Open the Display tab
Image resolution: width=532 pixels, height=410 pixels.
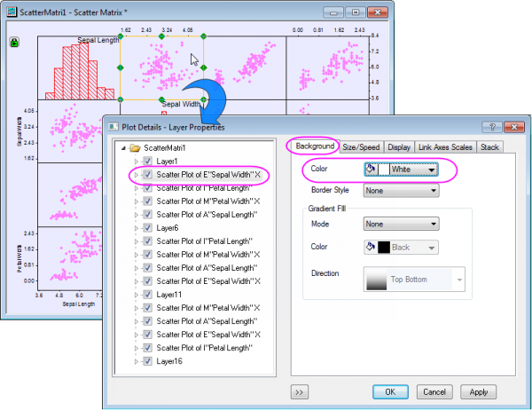click(x=399, y=147)
